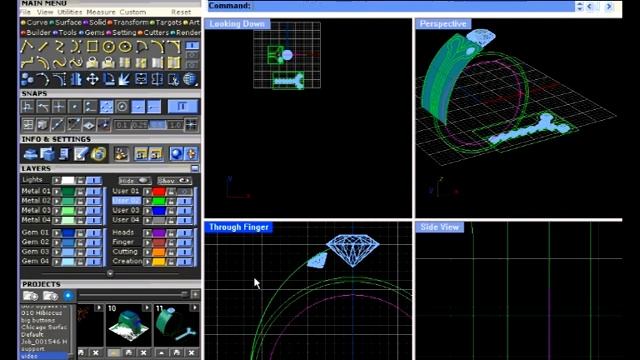Expand the Cutting layer arrow
640x360 pixels.
tap(148, 252)
